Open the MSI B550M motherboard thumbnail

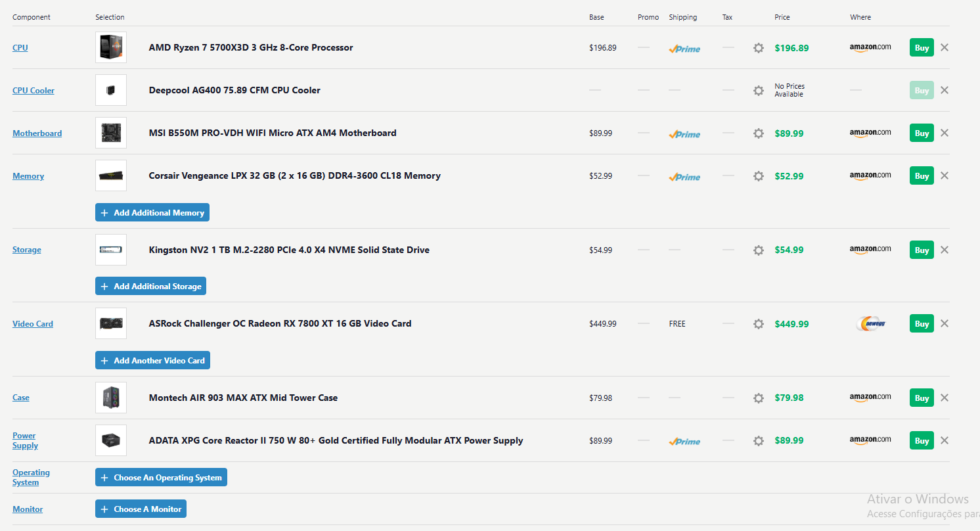click(x=111, y=133)
